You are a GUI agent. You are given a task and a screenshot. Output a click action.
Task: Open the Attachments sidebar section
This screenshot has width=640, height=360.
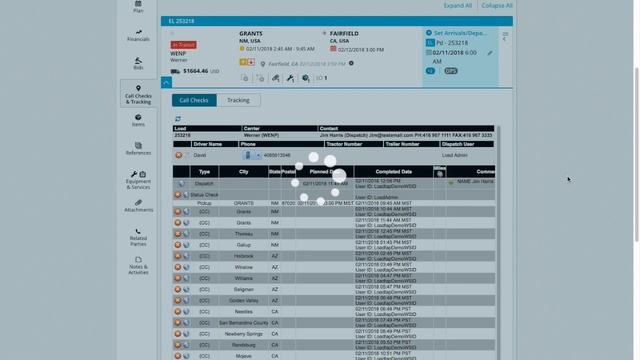[138, 206]
